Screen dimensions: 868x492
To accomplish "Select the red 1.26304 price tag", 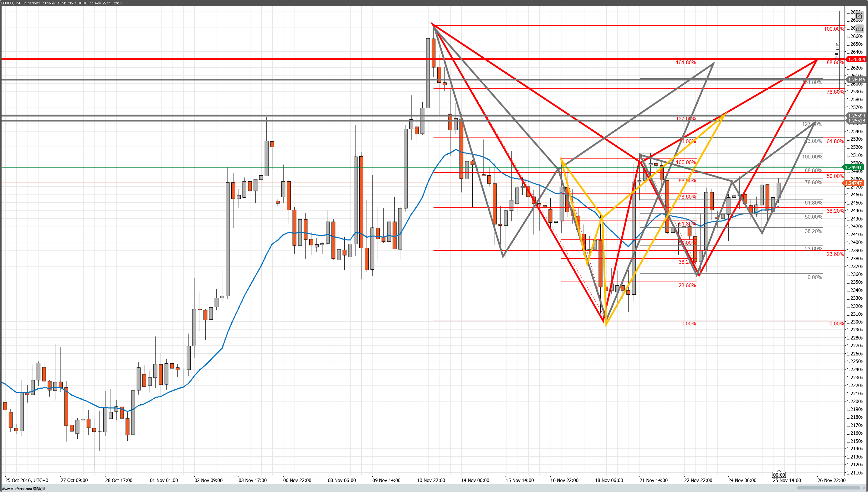I will [856, 60].
